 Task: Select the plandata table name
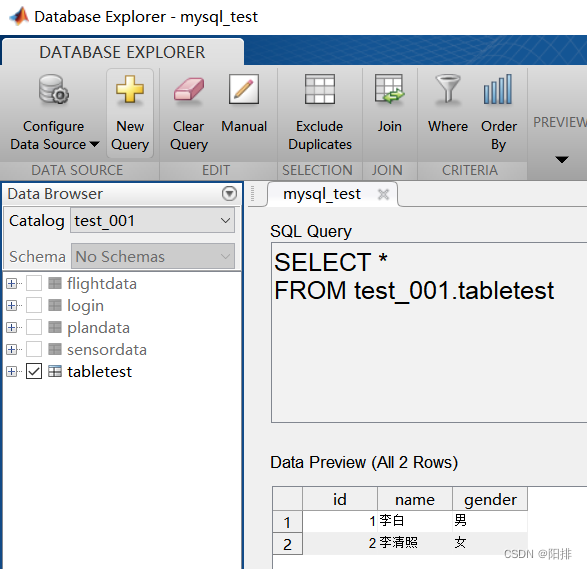tap(98, 328)
